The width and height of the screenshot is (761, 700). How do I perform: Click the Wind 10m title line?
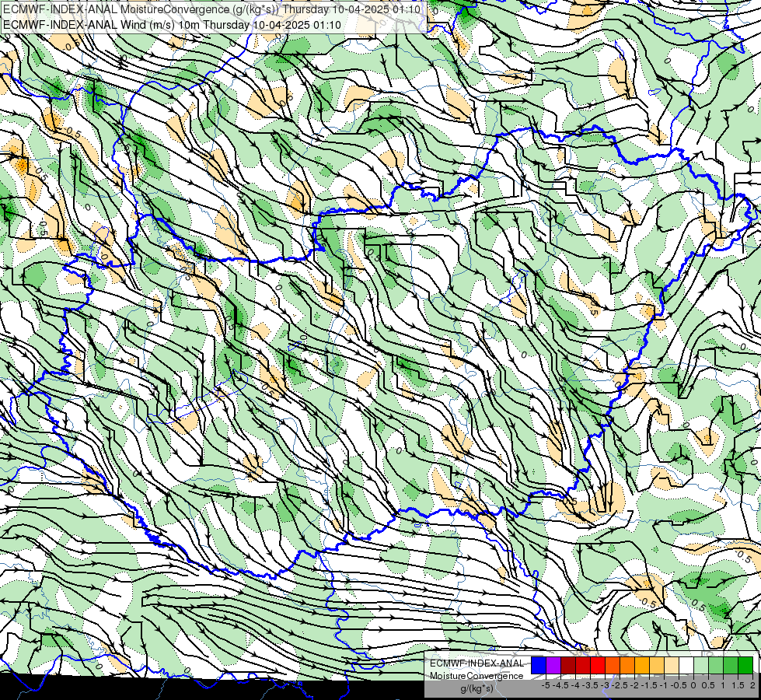172,25
